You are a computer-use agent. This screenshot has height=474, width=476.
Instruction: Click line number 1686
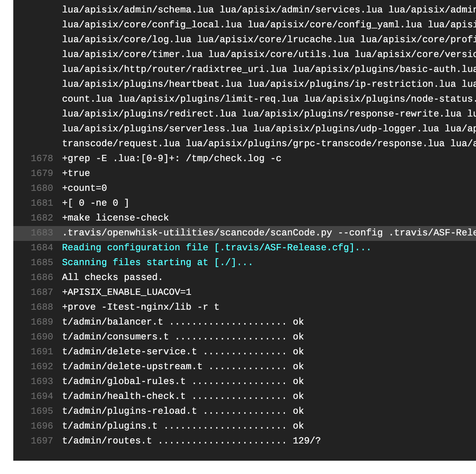[42, 277]
